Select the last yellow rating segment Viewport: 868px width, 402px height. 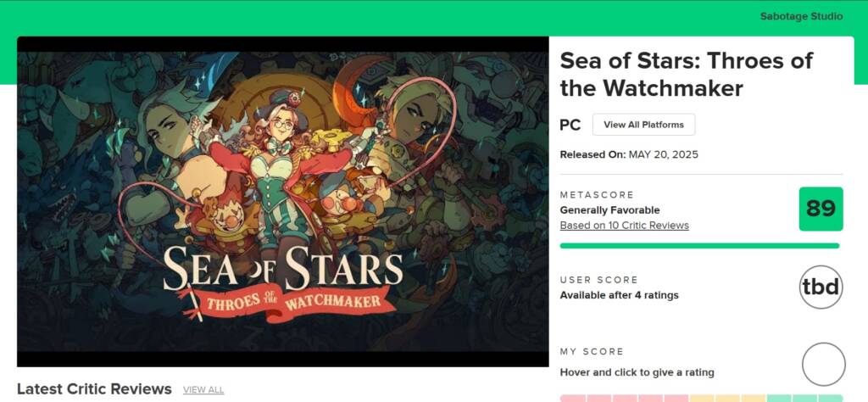pyautogui.click(x=754, y=398)
